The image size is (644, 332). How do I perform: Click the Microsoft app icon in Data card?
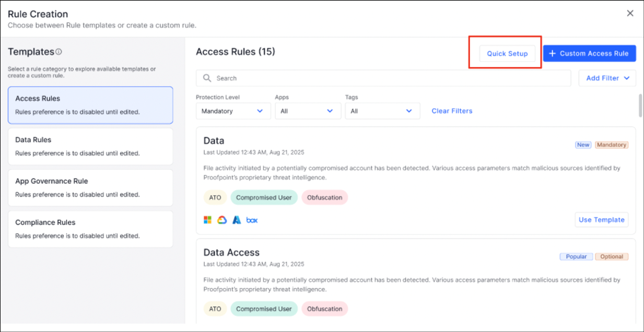[x=207, y=220]
